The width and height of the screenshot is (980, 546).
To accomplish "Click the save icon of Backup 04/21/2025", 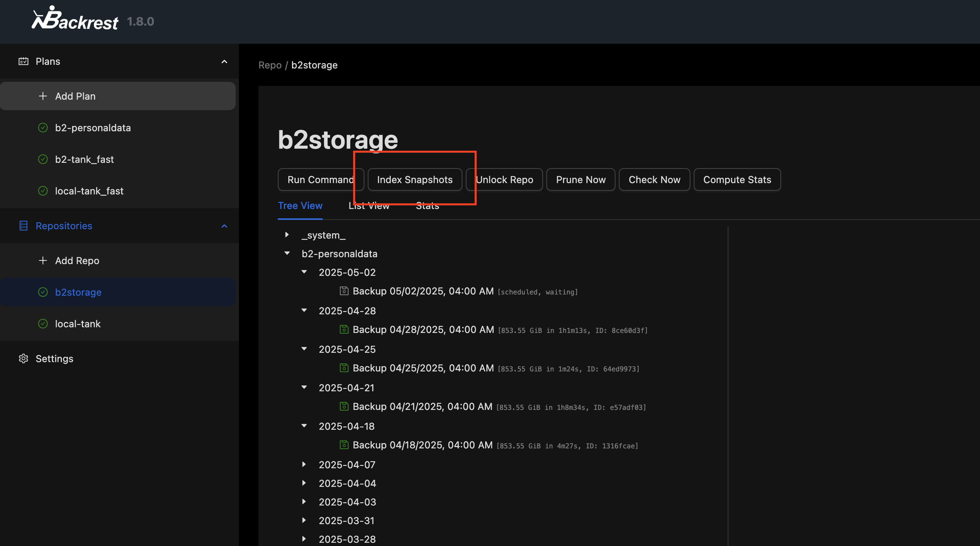I will coord(344,406).
